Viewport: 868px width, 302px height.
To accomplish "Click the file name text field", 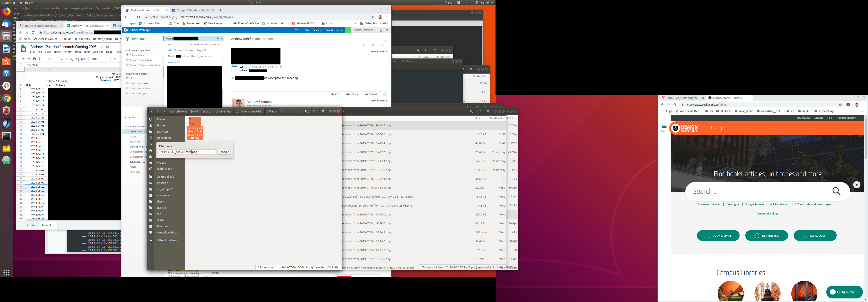I will coord(187,152).
